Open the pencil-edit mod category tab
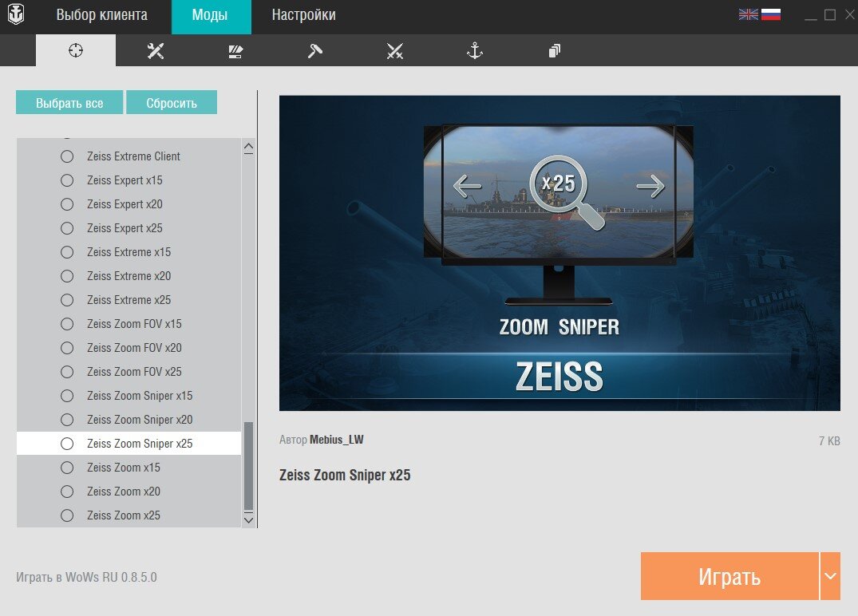Viewport: 858px width, 616px height. click(235, 51)
